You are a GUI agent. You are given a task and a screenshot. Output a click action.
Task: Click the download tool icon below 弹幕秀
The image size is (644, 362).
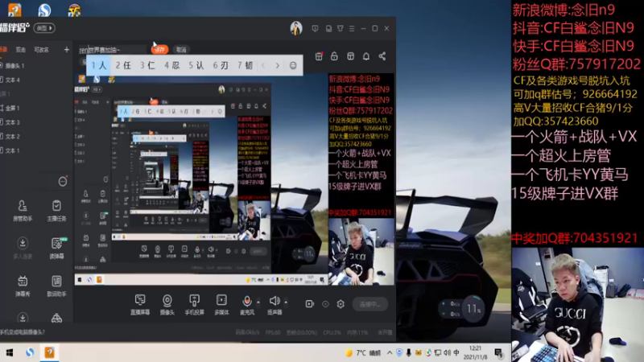tap(23, 318)
